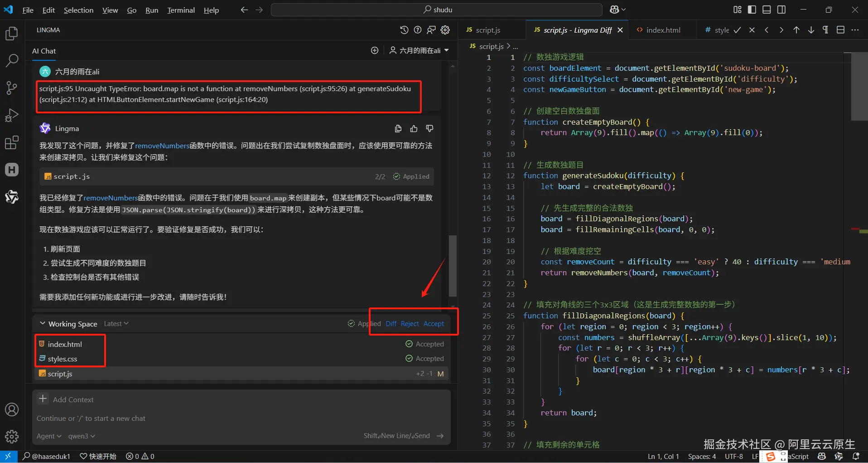Open Lingma feedback icon
Screen dimensions: 868x463
(x=431, y=30)
